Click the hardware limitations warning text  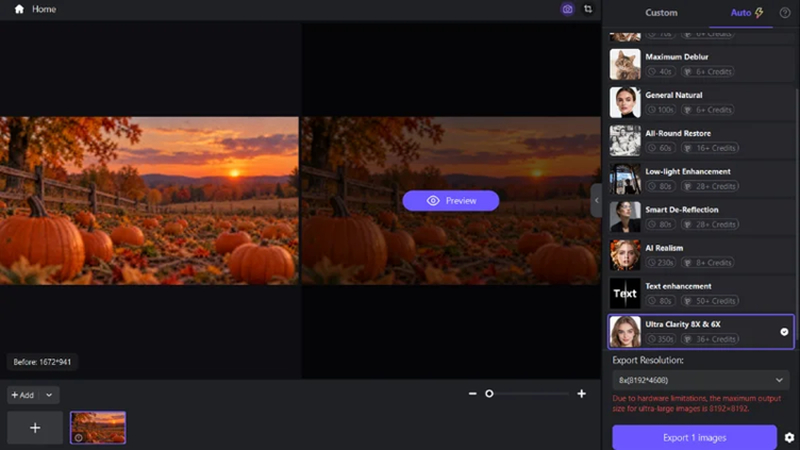pyautogui.click(x=696, y=404)
